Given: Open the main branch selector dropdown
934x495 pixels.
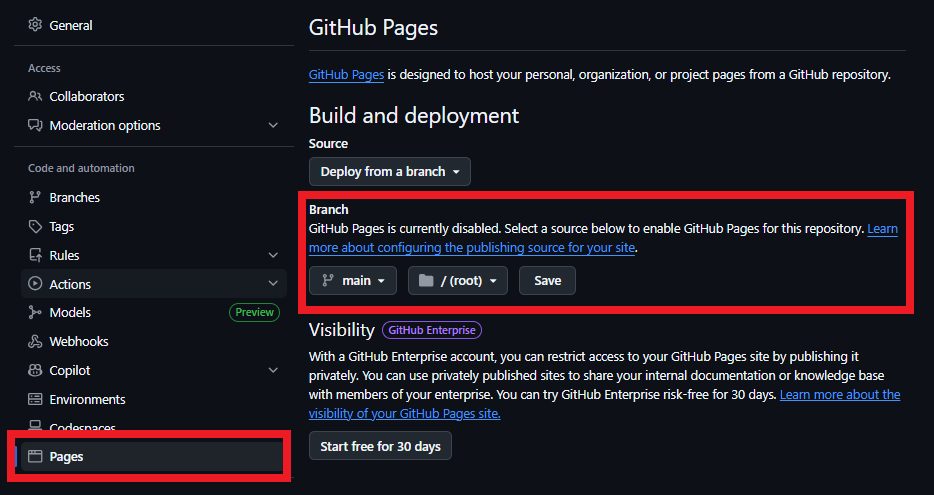Looking at the screenshot, I should click(x=352, y=281).
